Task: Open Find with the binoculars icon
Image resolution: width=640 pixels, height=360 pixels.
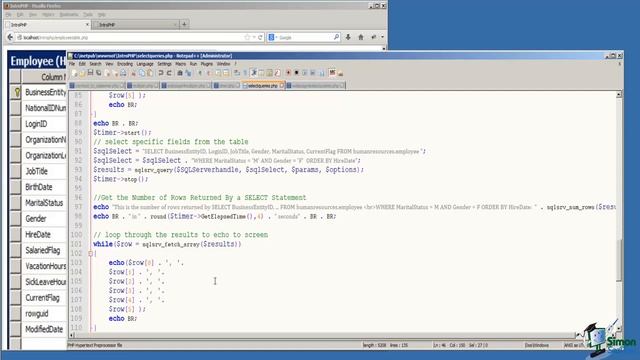Action: (x=180, y=73)
